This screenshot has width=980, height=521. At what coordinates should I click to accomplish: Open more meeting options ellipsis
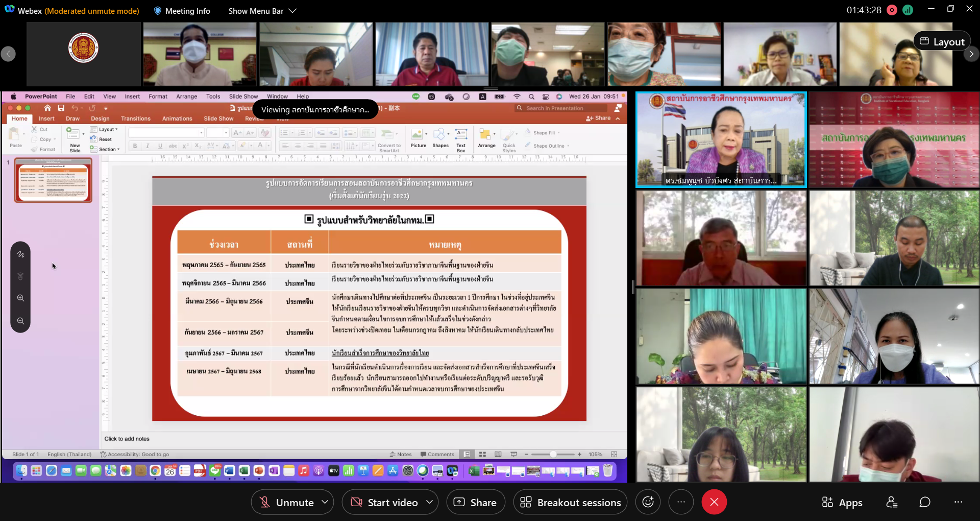pyautogui.click(x=681, y=502)
